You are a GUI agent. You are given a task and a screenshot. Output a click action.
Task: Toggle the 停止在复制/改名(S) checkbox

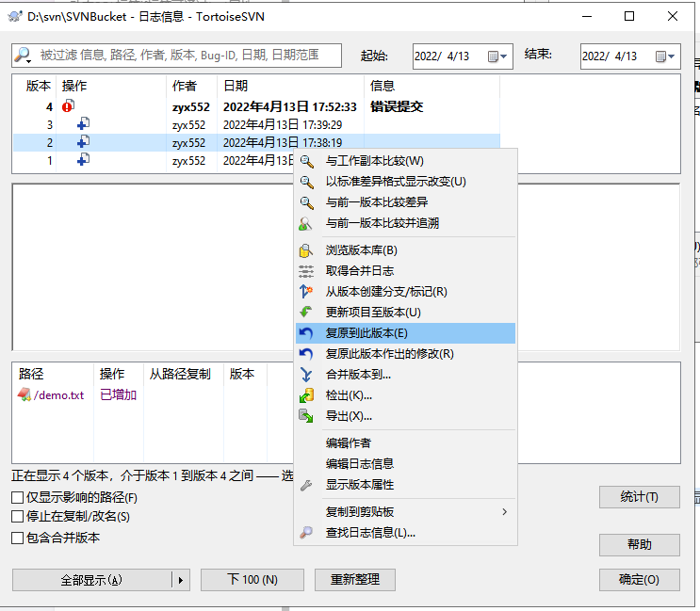[x=17, y=517]
